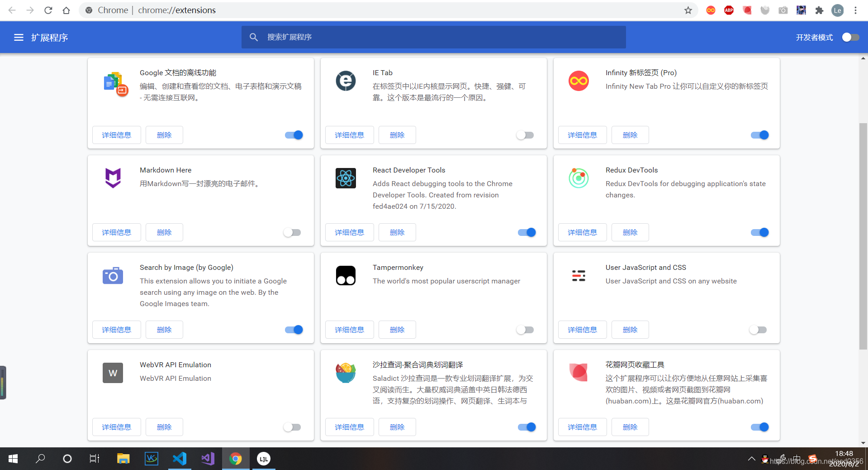Open details for Tampermonkey
The width and height of the screenshot is (868, 470).
pyautogui.click(x=350, y=330)
